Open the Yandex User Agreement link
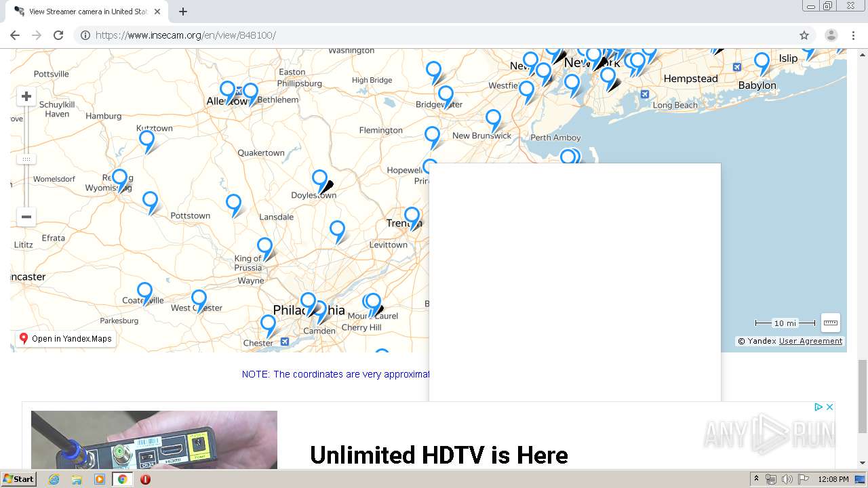 [810, 341]
